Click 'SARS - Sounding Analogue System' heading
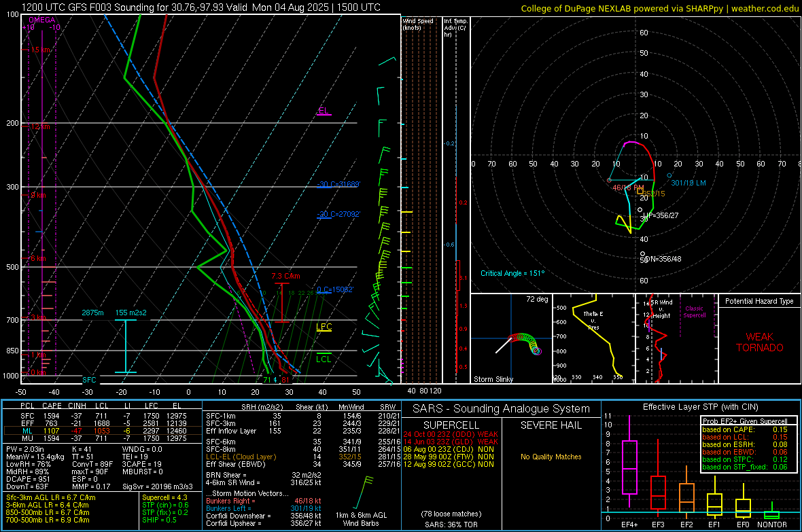Viewport: 802px width, 532px height. (x=501, y=409)
